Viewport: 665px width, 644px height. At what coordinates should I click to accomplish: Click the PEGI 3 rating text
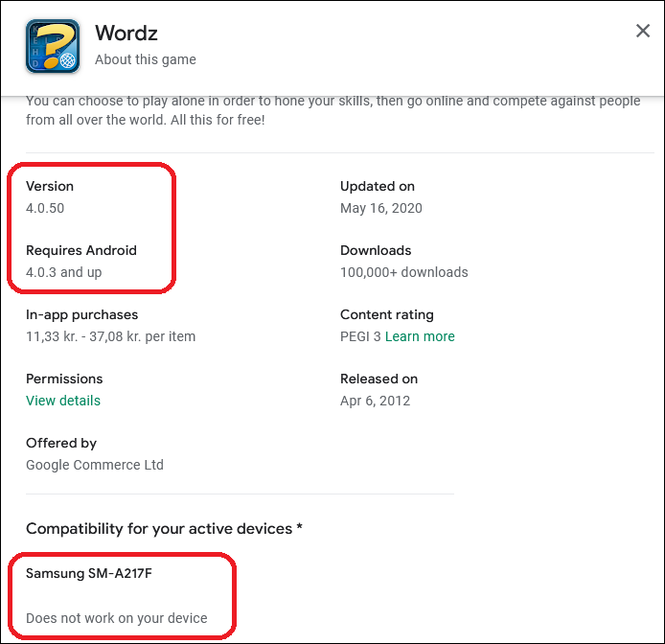point(360,336)
